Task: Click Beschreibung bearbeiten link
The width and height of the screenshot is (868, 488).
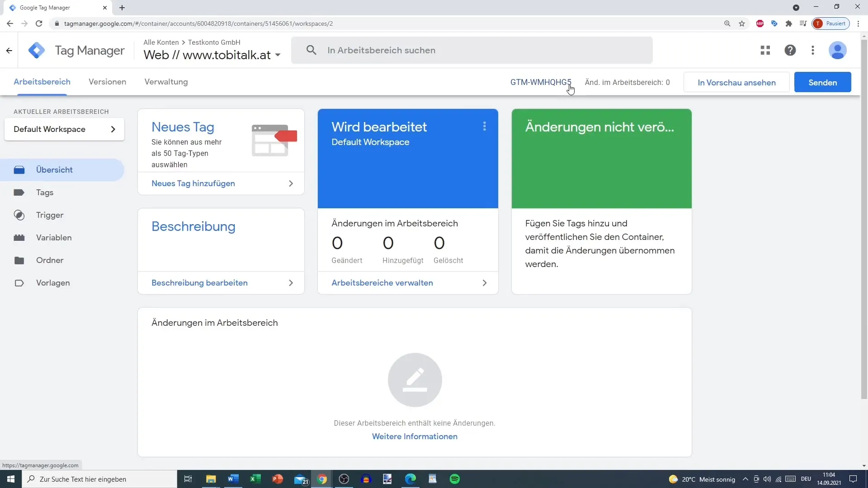Action: click(199, 283)
